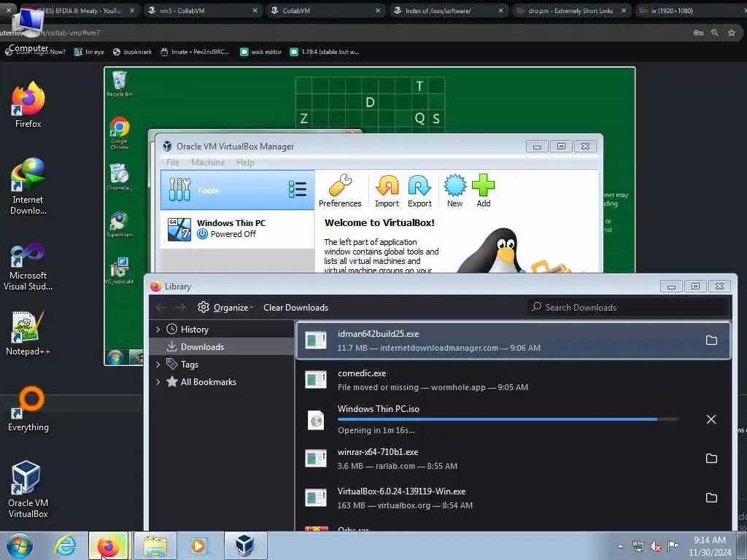Click VirtualBox taskbar button
This screenshot has height=560, width=747.
click(245, 545)
